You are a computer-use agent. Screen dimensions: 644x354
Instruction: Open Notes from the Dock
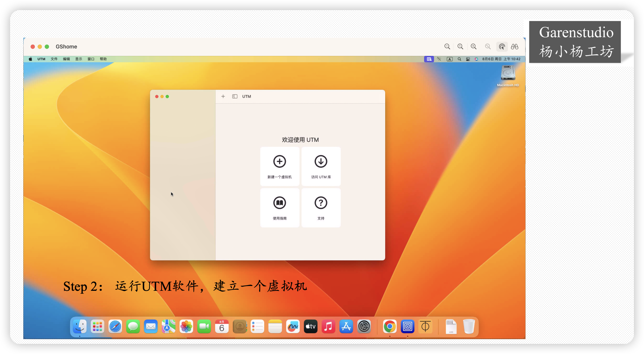point(275,326)
